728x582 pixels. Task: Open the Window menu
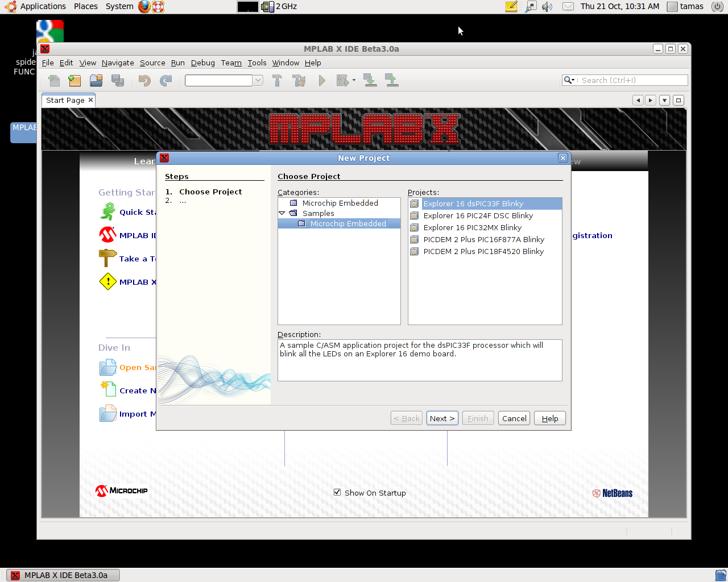[x=286, y=63]
